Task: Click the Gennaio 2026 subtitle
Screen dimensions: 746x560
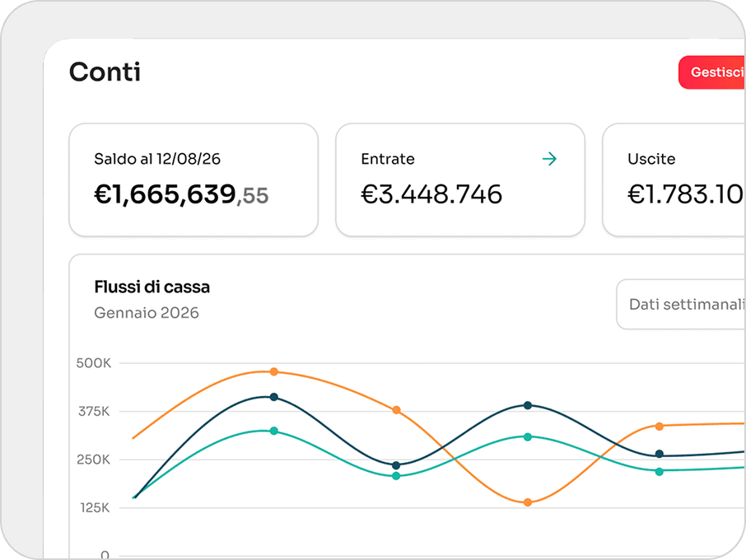Action: point(147,313)
